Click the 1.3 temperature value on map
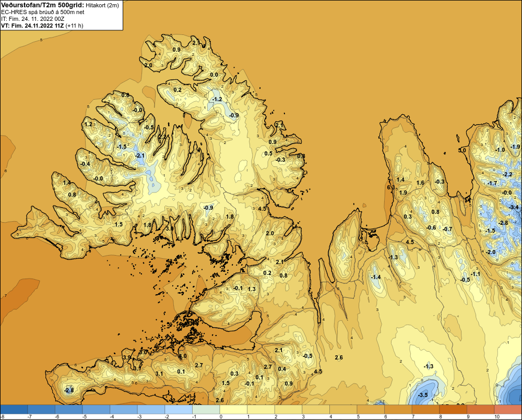522x420 pixels. tap(252, 289)
